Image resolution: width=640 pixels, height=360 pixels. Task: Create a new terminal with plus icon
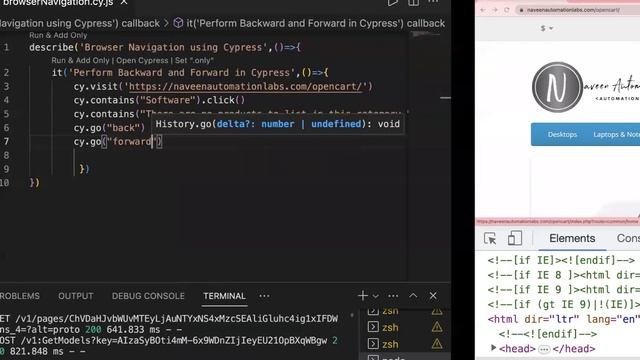[x=362, y=296]
